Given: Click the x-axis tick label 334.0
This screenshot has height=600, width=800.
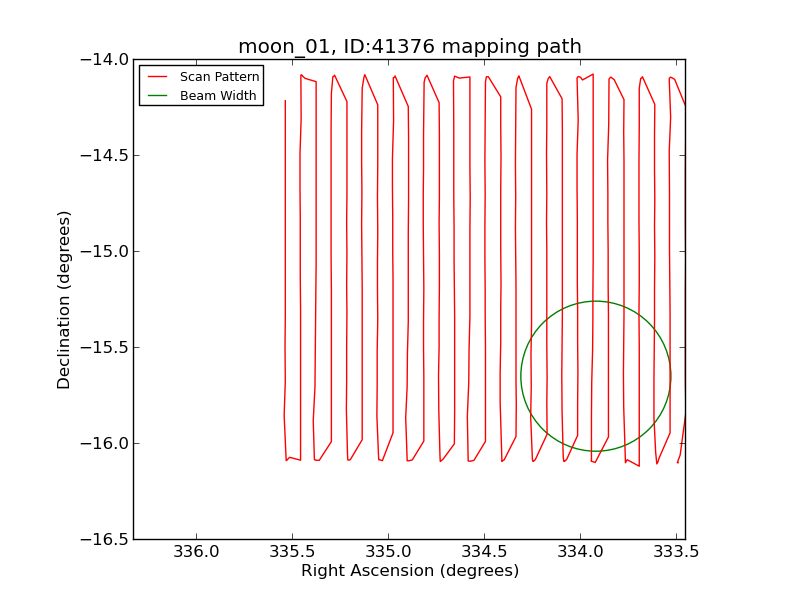Looking at the screenshot, I should tap(580, 552).
